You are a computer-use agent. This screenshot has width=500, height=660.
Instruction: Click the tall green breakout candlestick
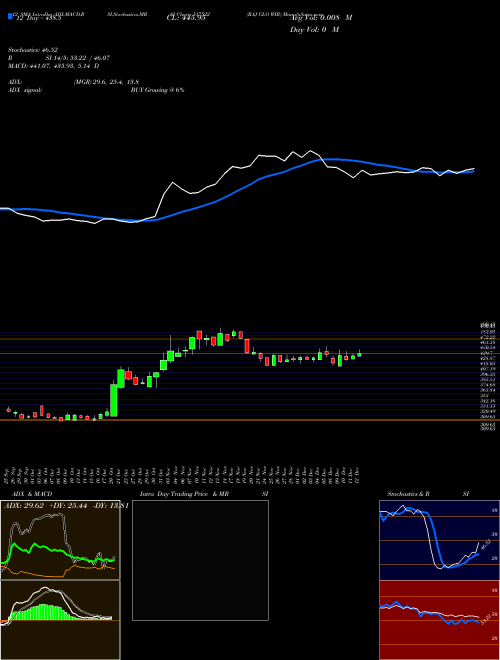(x=114, y=400)
